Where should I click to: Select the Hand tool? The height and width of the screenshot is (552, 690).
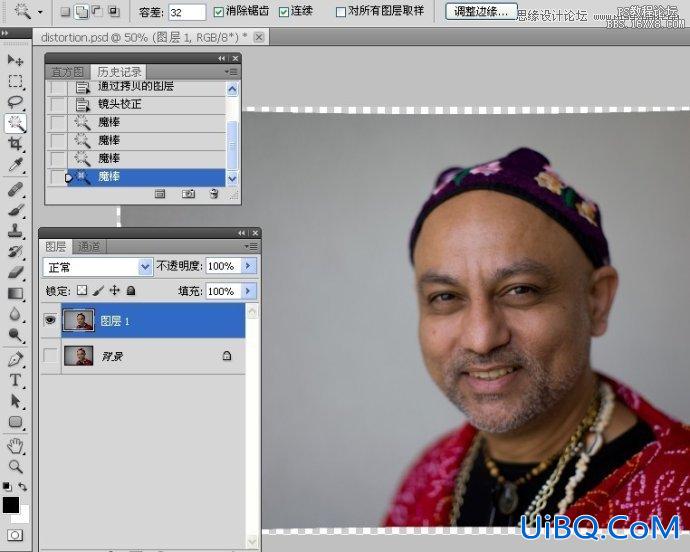15,446
